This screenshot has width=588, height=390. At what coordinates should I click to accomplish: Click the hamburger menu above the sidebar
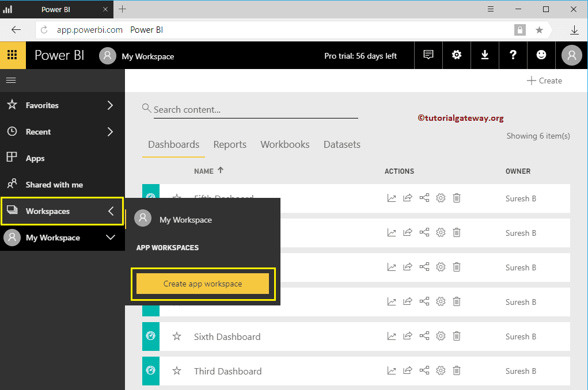[10, 80]
